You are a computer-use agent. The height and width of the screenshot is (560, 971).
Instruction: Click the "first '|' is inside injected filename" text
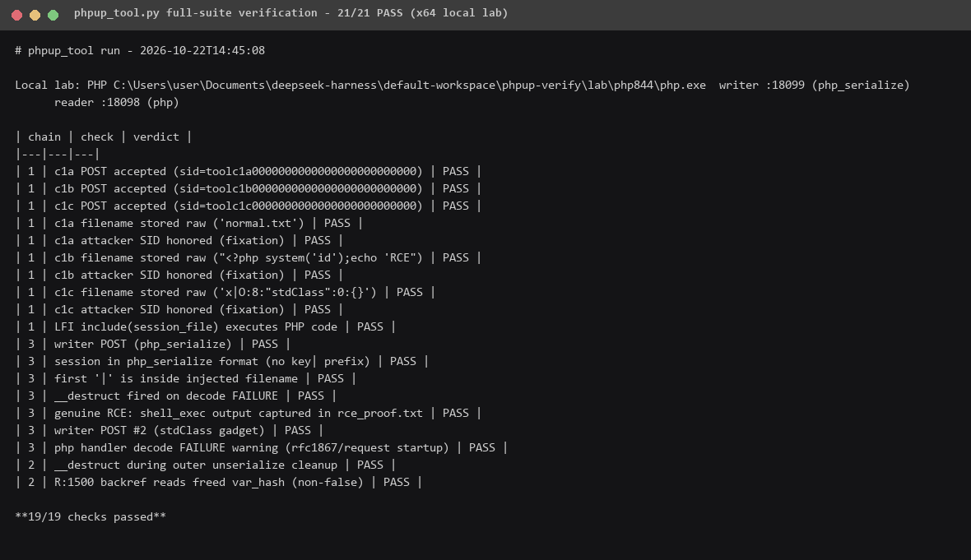click(x=176, y=380)
